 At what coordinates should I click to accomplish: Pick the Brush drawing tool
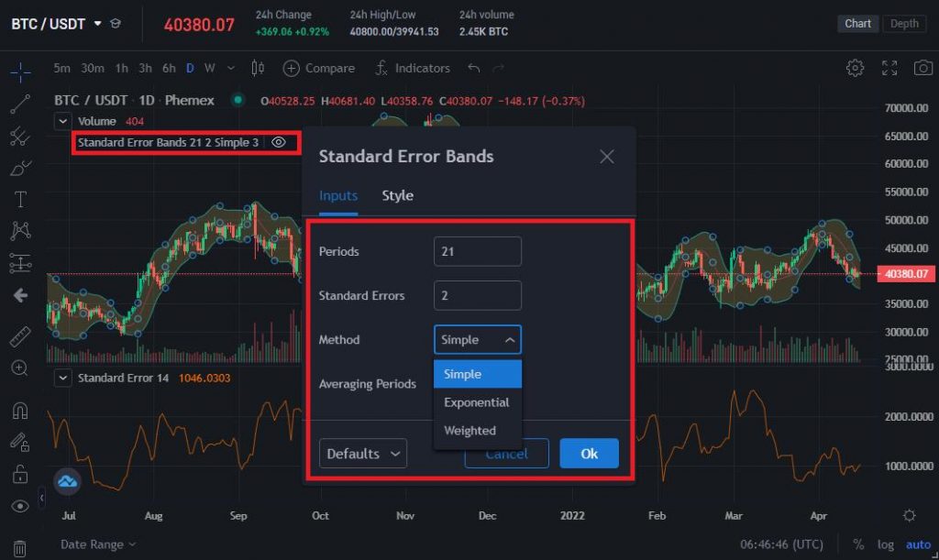pos(19,168)
